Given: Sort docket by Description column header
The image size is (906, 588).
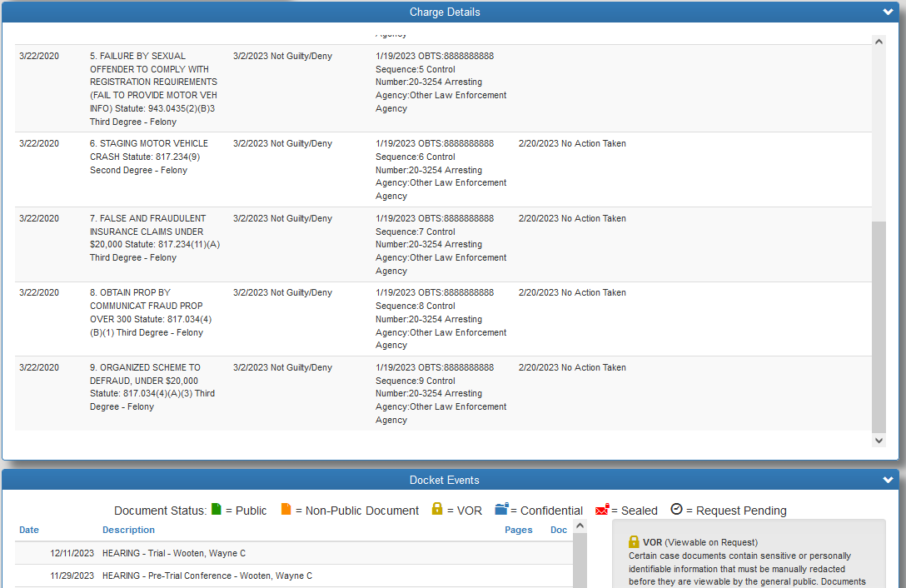Looking at the screenshot, I should [x=128, y=530].
